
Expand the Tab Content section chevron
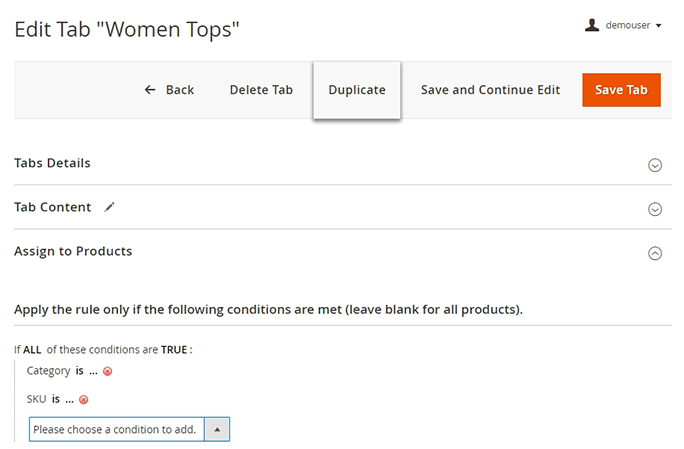coord(655,209)
